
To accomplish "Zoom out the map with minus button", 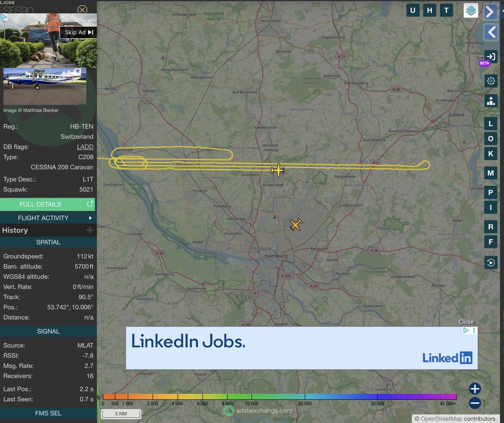I will click(475, 403).
